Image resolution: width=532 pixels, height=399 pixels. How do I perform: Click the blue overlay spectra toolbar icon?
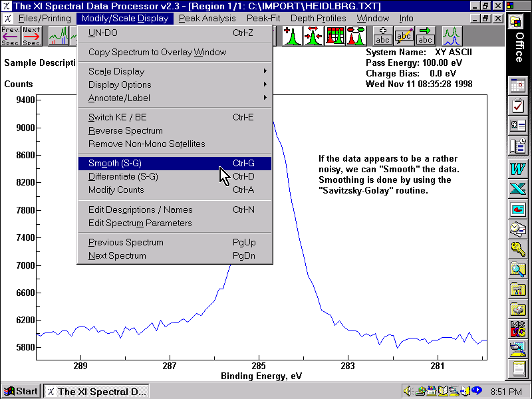tap(453, 35)
